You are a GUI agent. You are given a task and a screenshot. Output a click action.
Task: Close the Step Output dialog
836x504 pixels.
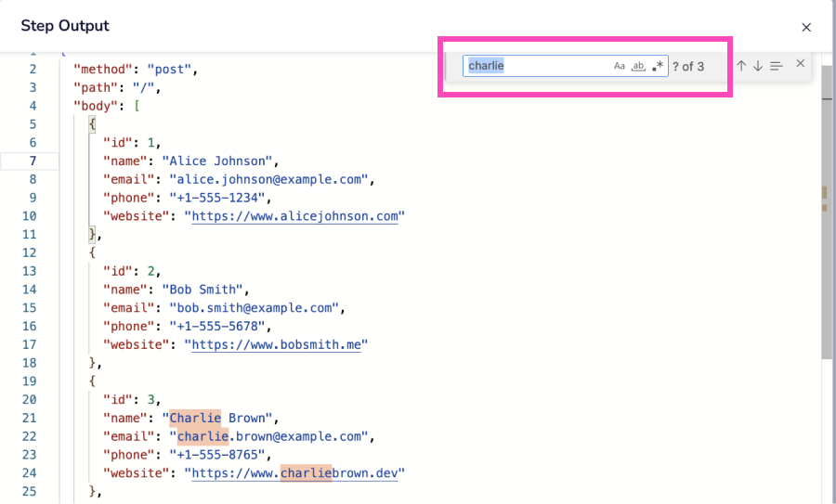click(806, 28)
